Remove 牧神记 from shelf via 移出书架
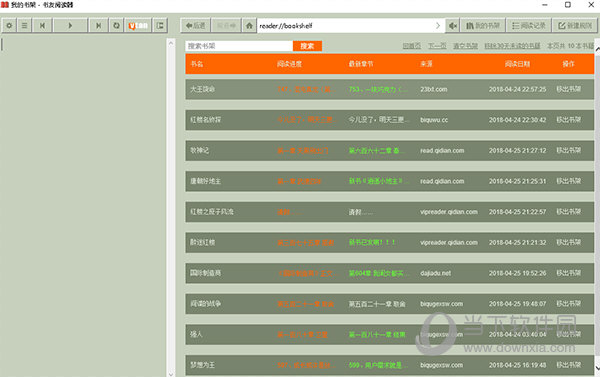Screen dimensions: 600x377 569,150
